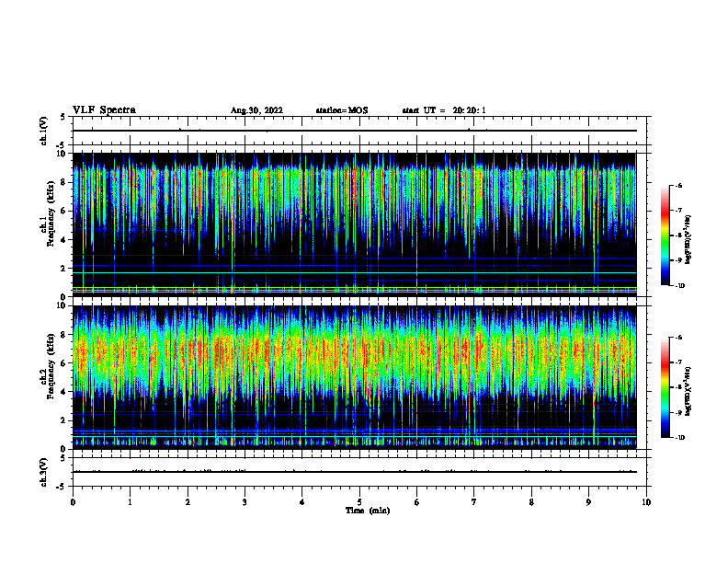Viewport: 728px width, 563px height.
Task: Click the ch.1 voltage waveform trace
Action: point(354,131)
